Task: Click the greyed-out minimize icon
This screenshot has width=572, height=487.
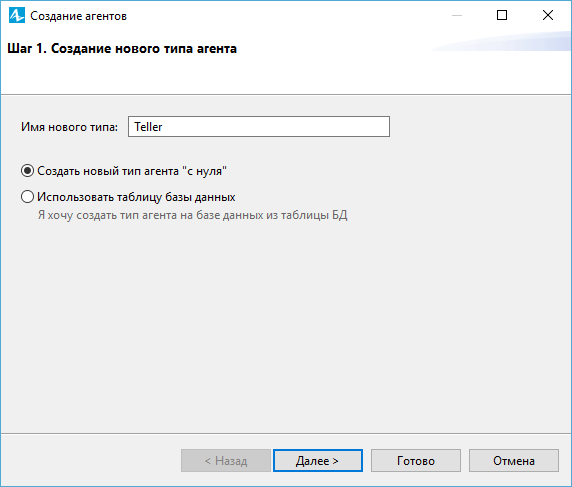Action: [x=457, y=15]
